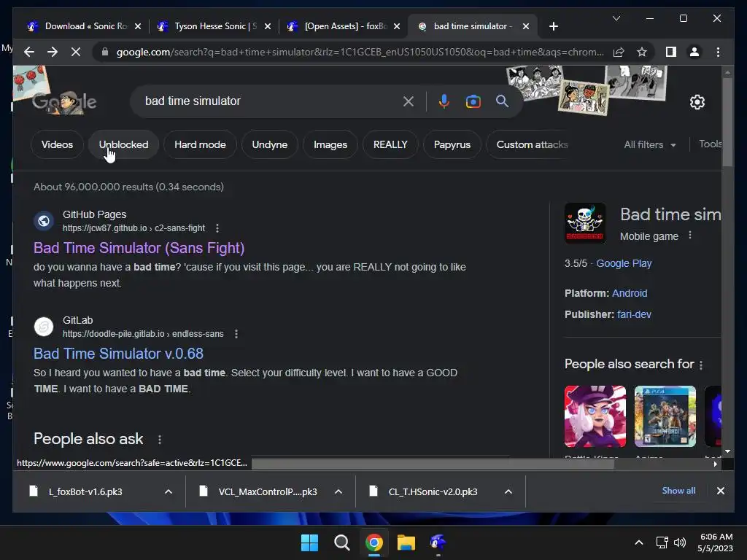This screenshot has height=560, width=747.
Task: Select the Unblocked filter chip
Action: point(124,145)
